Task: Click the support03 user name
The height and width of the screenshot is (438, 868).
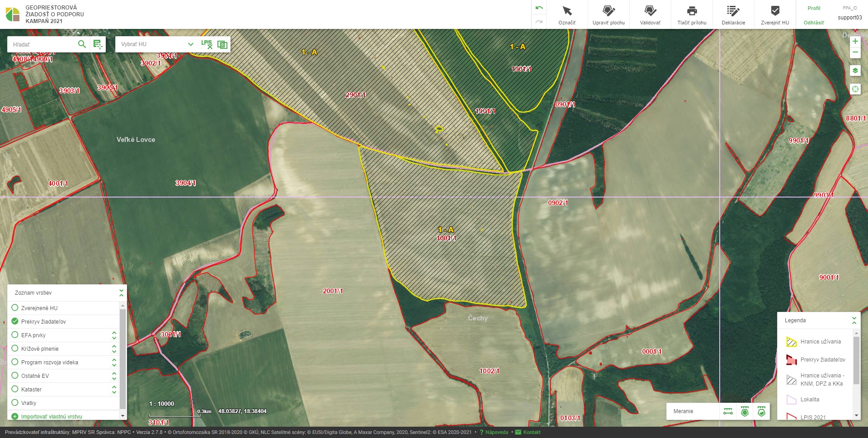Action: [x=850, y=18]
